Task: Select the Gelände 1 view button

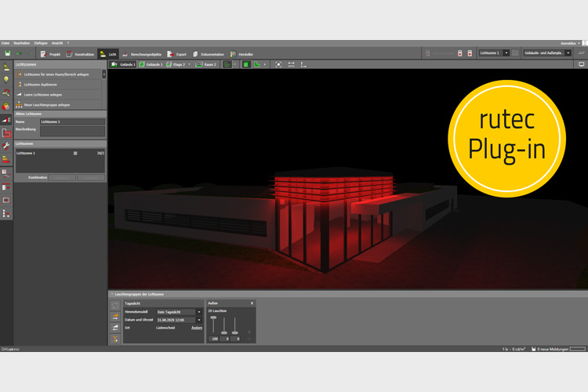Action: (x=123, y=64)
